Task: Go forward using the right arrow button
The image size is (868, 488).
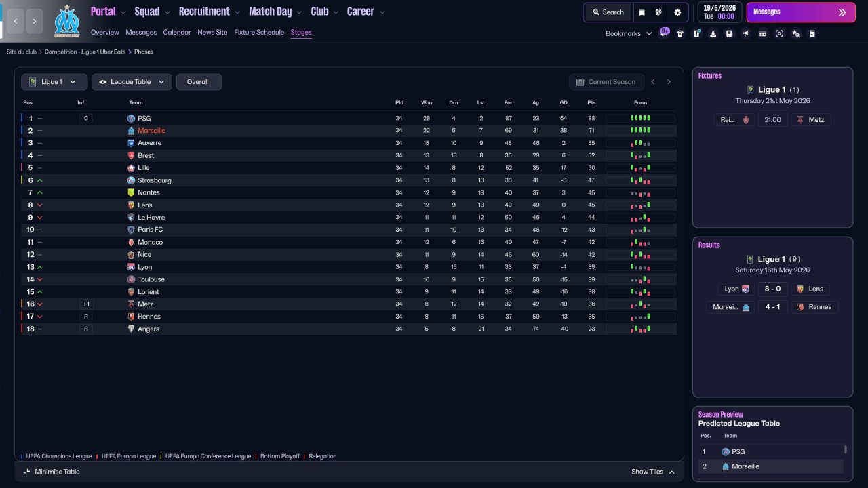Action: 35,22
